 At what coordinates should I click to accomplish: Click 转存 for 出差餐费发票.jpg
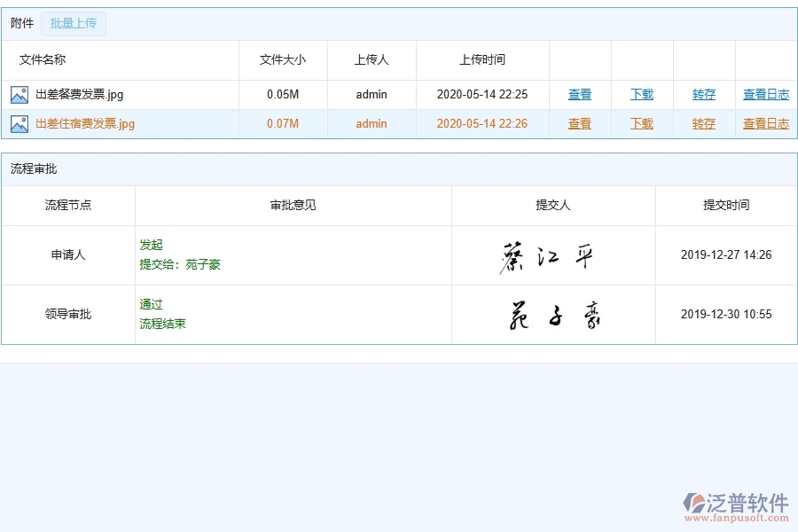(x=702, y=94)
